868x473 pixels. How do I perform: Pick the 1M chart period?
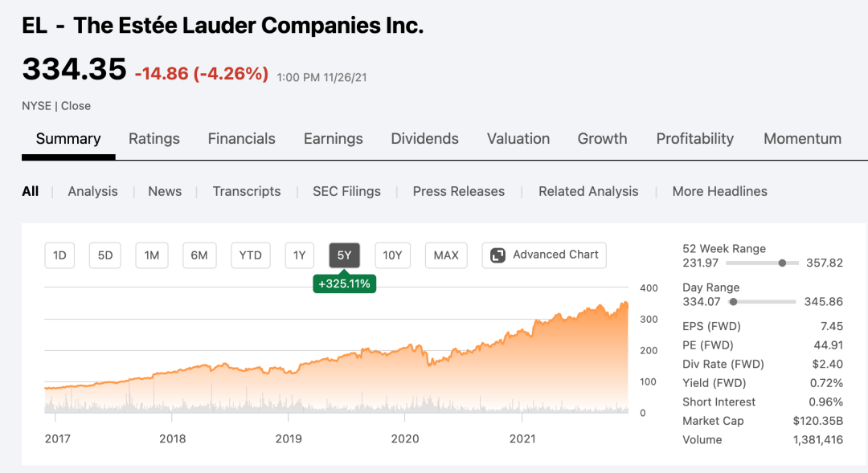(152, 255)
